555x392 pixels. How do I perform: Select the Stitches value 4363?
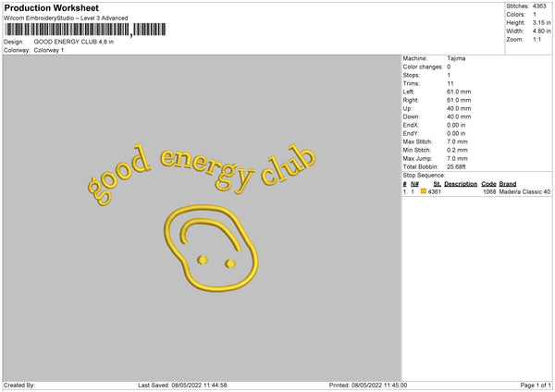point(539,6)
